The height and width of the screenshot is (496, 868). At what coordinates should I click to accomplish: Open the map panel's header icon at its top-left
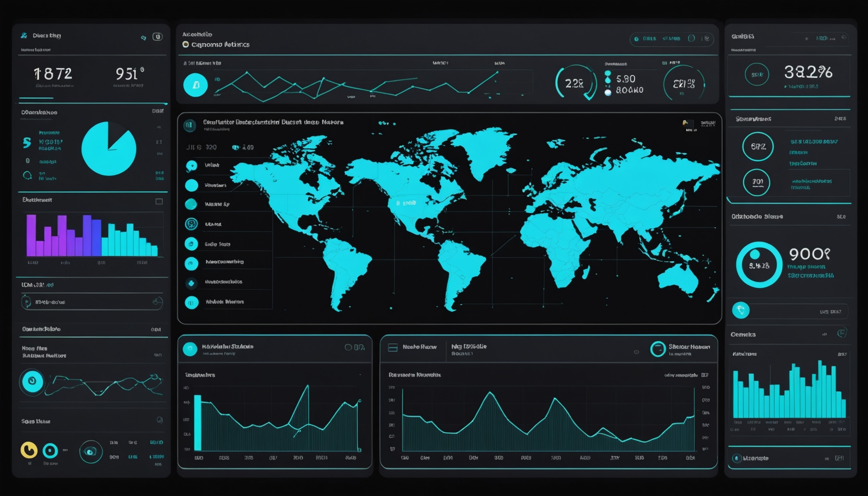click(189, 125)
